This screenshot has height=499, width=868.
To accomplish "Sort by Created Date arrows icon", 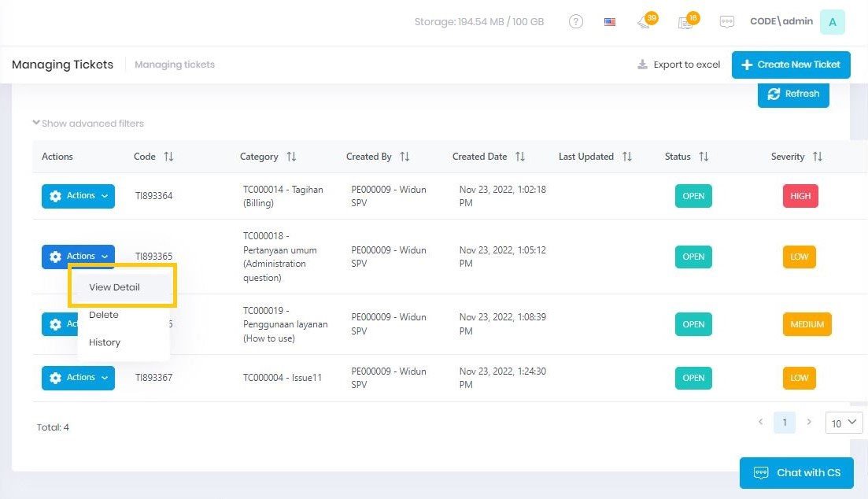I will tap(519, 157).
